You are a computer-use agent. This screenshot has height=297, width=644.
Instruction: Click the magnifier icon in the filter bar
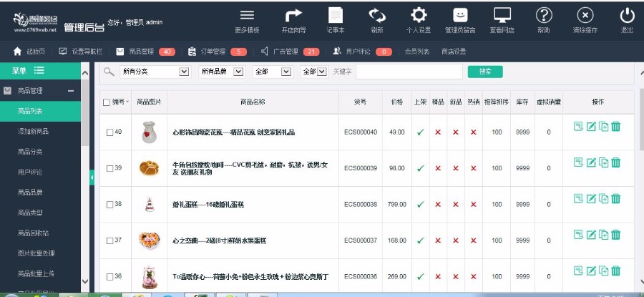point(109,72)
